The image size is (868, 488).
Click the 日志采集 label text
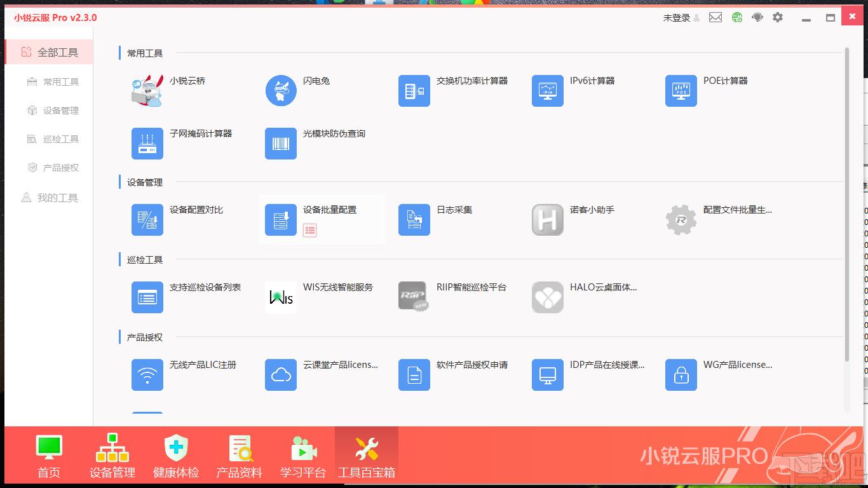(x=454, y=210)
